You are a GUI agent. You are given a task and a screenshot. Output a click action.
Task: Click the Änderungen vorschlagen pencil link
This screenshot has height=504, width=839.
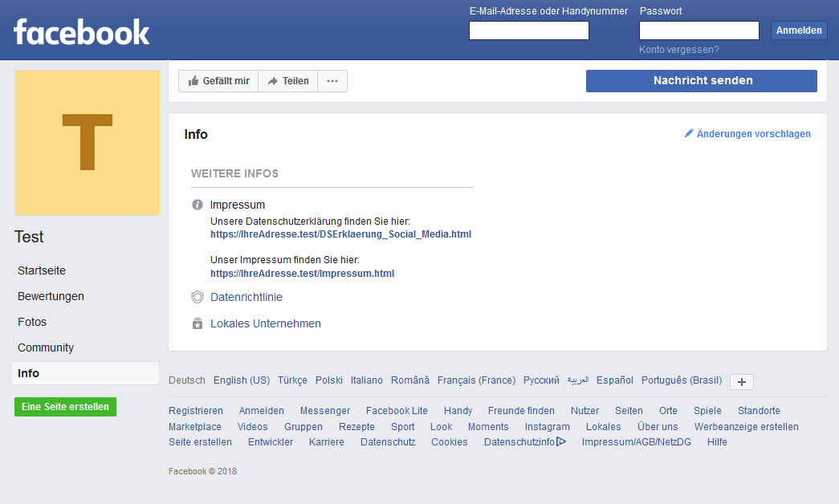point(747,134)
